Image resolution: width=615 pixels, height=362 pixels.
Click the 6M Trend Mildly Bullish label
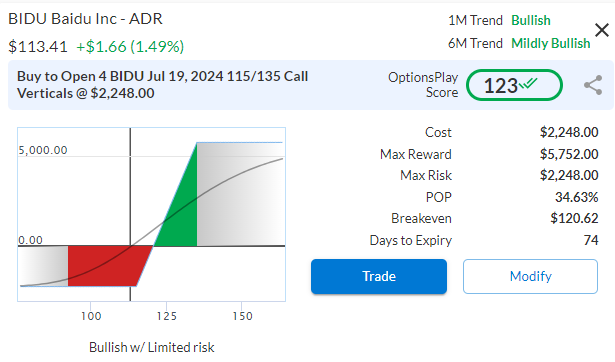(519, 43)
